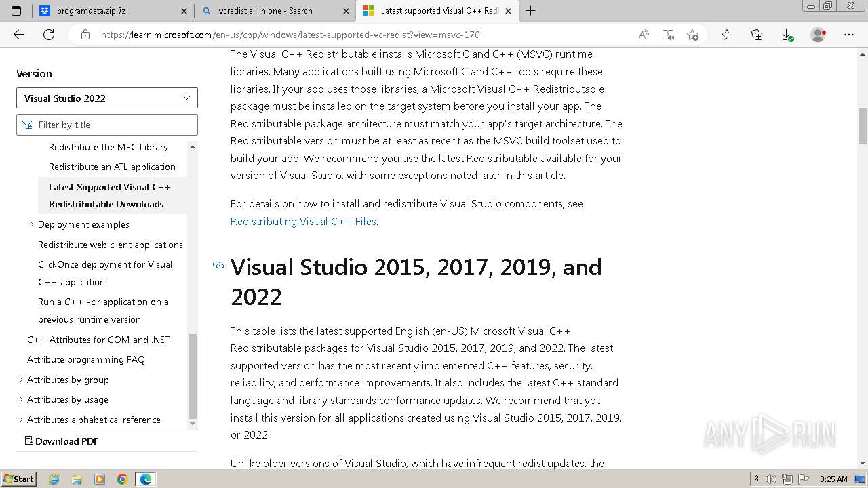Select Latest supported Visual C++ tab
The height and width of the screenshot is (488, 868).
[x=437, y=11]
